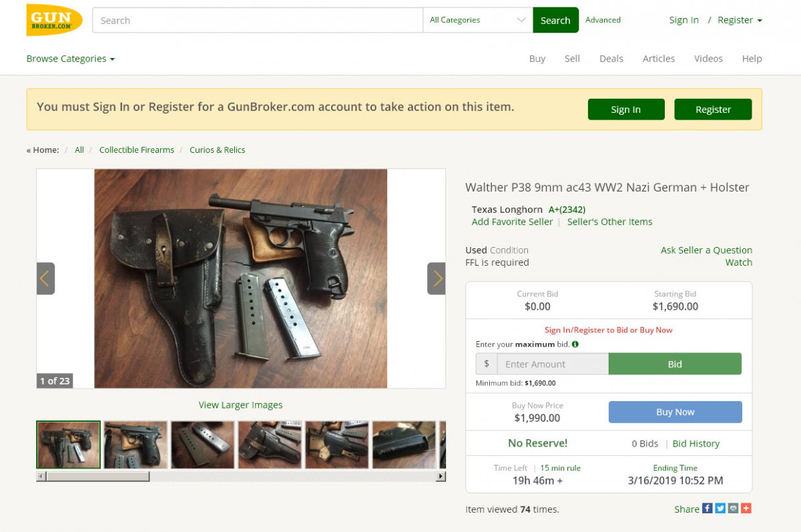The image size is (801, 532).
Task: Open more share options plus icon
Action: pyautogui.click(x=746, y=509)
